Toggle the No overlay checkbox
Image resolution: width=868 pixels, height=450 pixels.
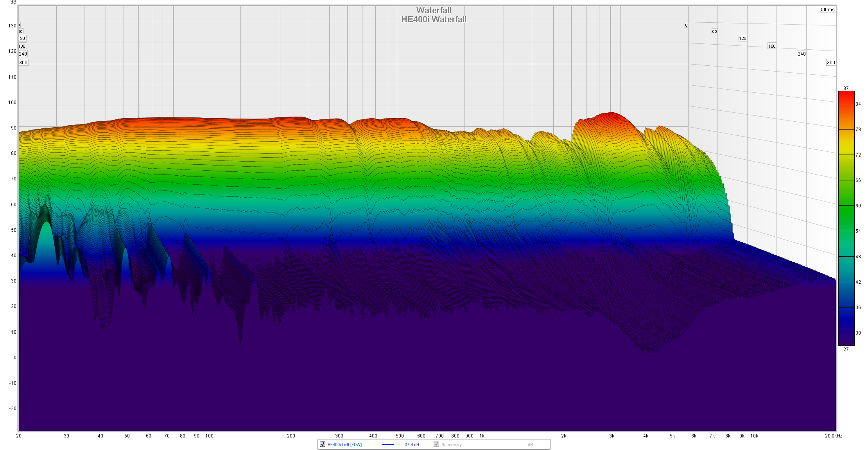click(436, 444)
